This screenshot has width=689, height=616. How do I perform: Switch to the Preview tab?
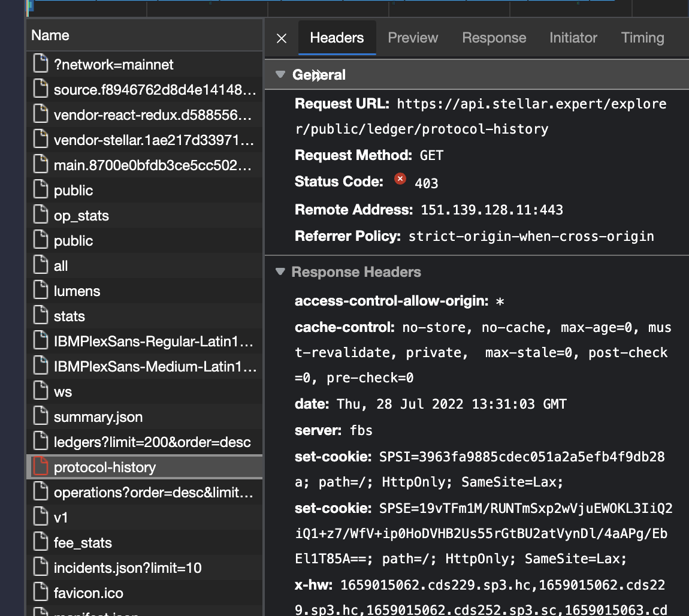pos(413,38)
